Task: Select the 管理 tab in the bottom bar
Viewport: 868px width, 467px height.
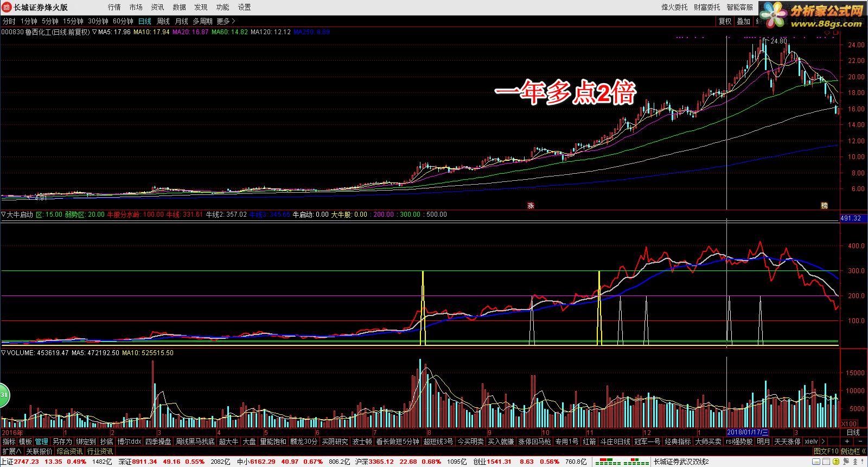Action: 42,441
